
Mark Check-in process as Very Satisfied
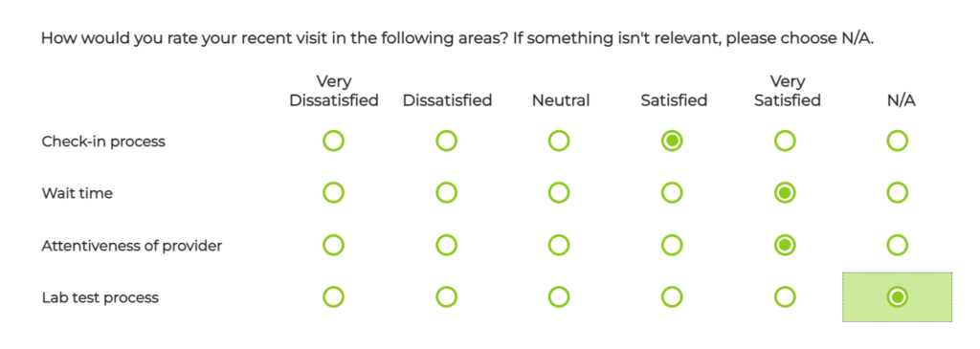tap(785, 142)
